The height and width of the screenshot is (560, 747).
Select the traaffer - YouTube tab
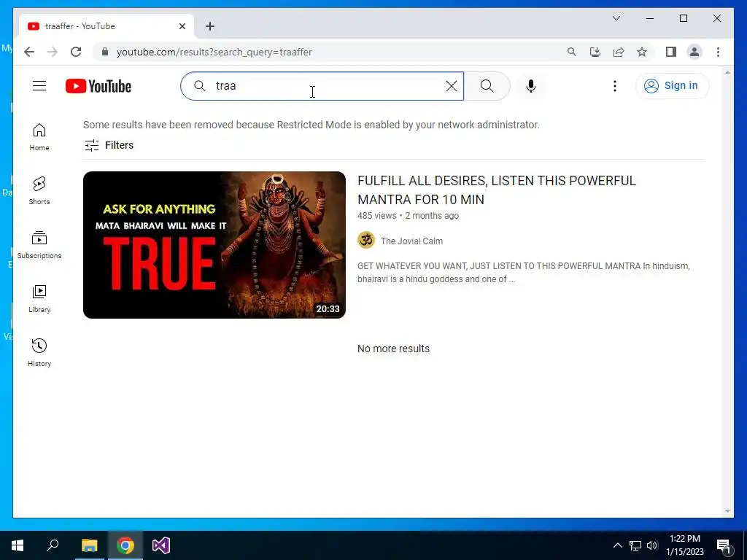coord(106,26)
